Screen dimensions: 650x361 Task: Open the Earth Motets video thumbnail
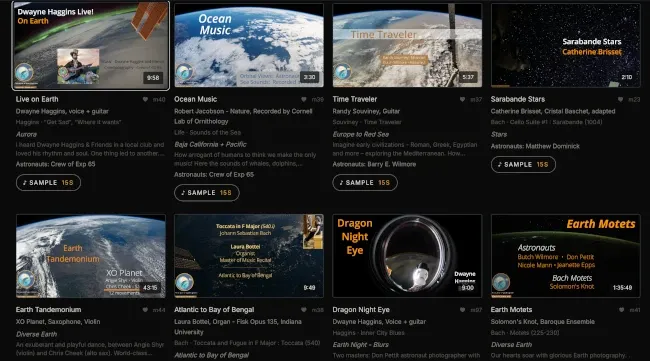click(565, 256)
